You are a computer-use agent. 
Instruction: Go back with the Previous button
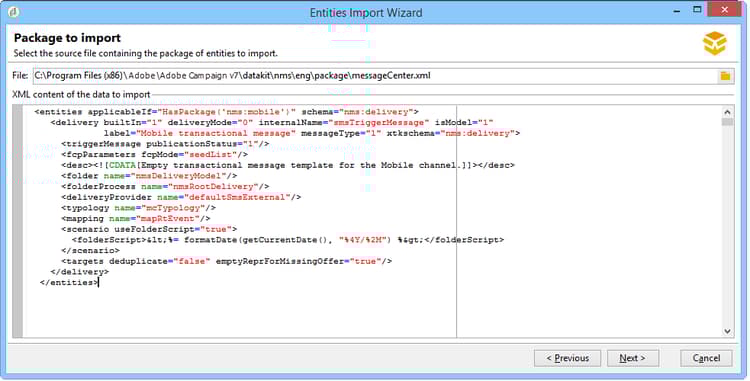tap(567, 358)
